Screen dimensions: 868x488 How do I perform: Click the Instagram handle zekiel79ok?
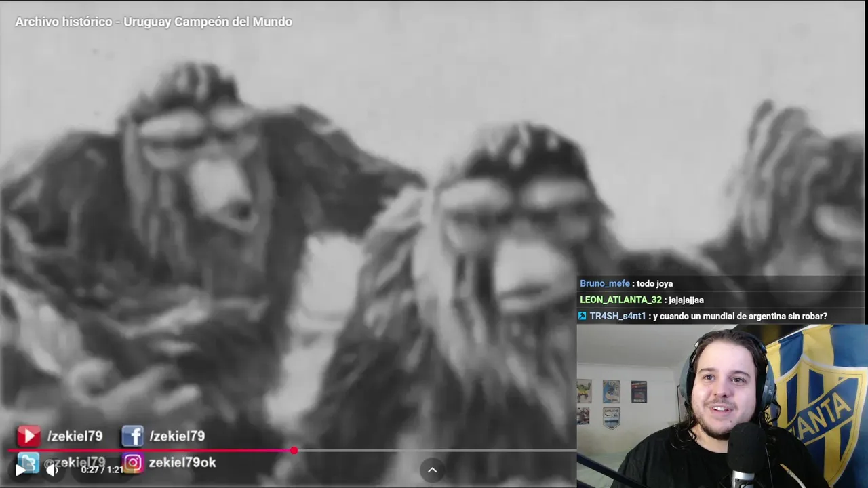tap(182, 462)
